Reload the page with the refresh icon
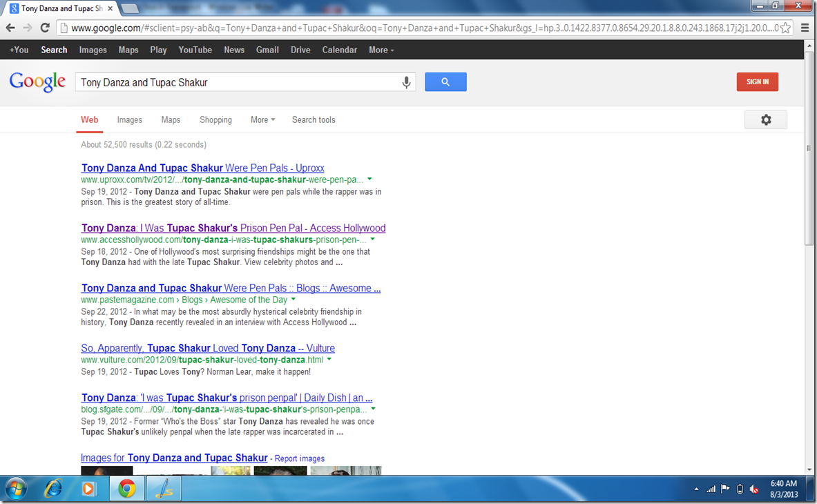Viewport: 817px width, 504px height. [x=45, y=28]
